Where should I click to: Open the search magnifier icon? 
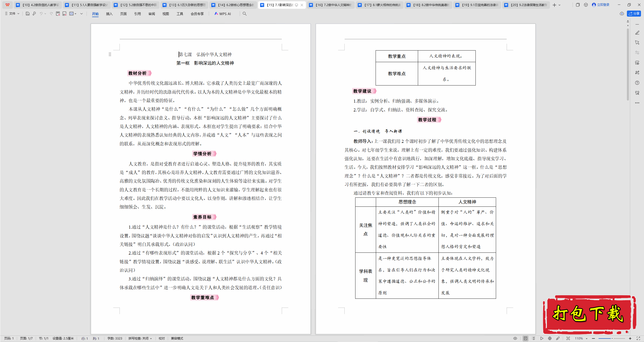[245, 14]
